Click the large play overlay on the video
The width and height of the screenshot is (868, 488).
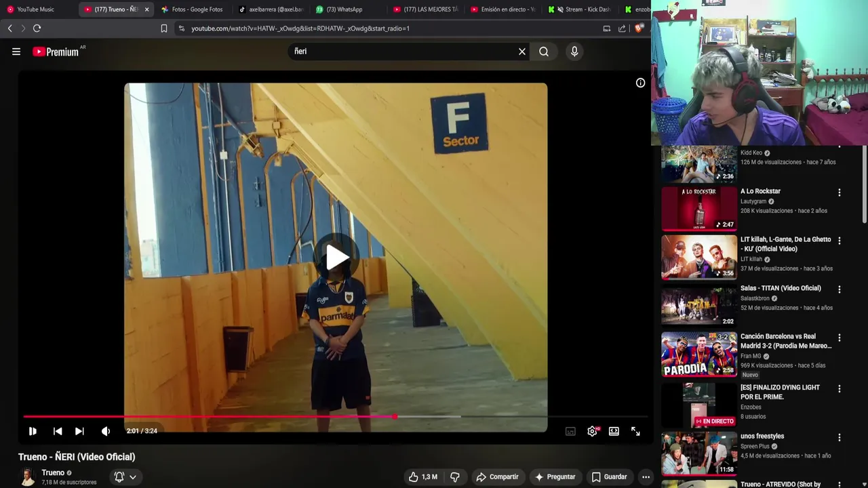336,258
